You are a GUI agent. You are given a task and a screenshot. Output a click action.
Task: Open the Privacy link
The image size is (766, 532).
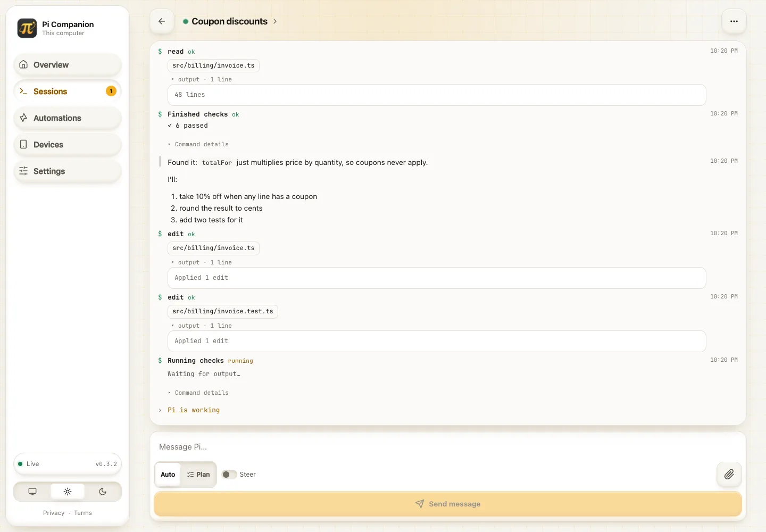(54, 513)
